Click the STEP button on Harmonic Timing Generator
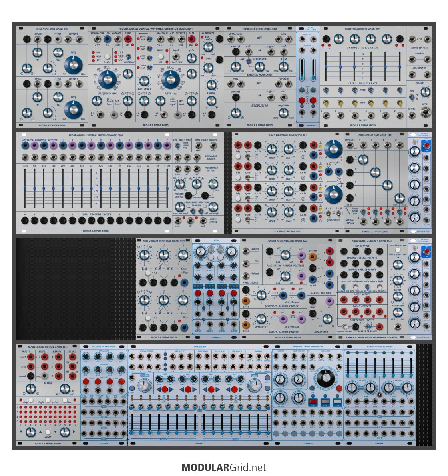The width and height of the screenshot is (448, 476). [x=338, y=402]
